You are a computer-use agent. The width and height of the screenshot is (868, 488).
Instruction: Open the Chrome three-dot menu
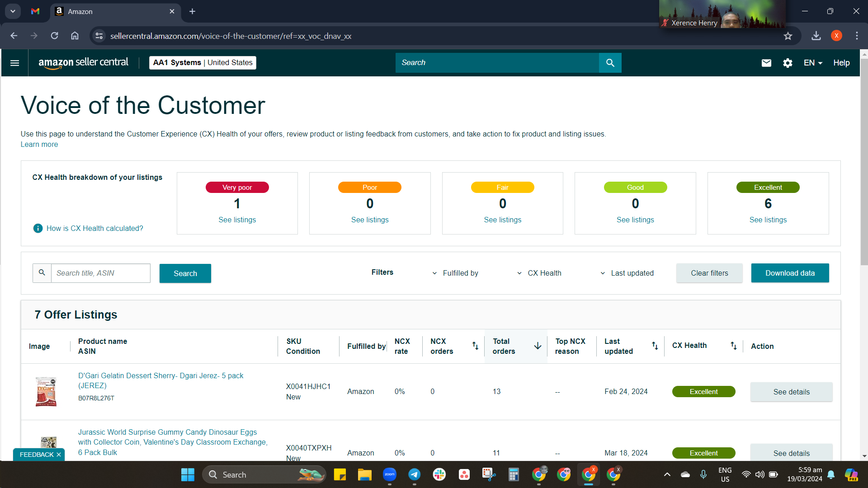pyautogui.click(x=857, y=36)
